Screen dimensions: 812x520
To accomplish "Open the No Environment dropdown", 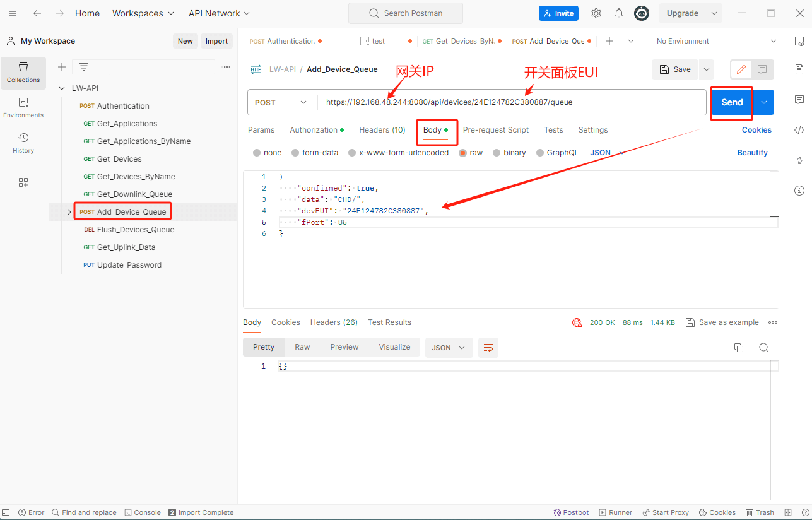I will (x=716, y=41).
